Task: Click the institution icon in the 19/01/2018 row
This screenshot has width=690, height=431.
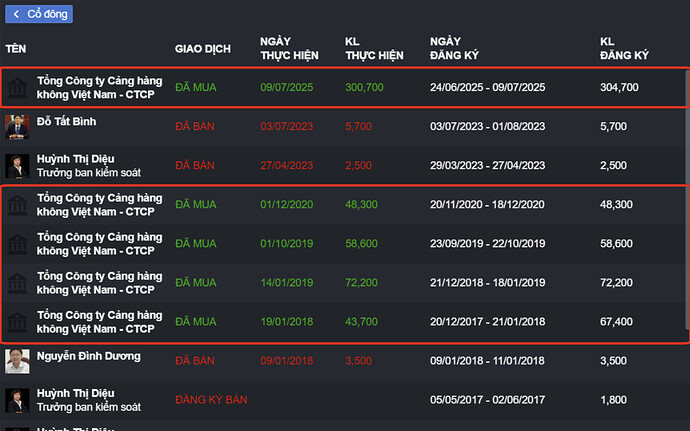Action: (17, 322)
